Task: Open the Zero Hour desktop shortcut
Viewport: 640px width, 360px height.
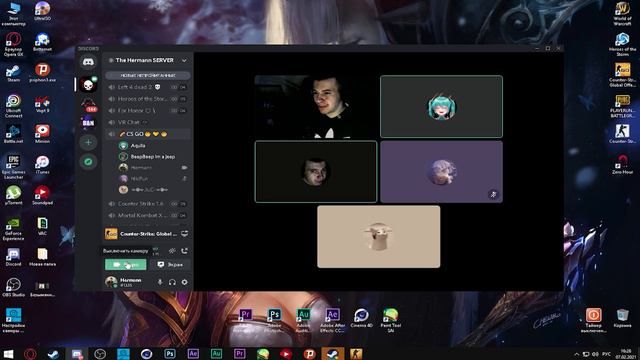Action: 622,164
